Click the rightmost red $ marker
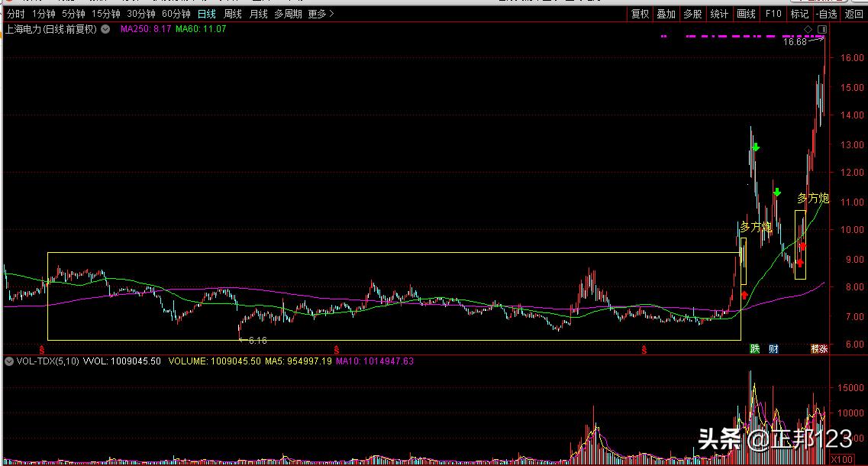Viewport: 868px width, 466px height. point(644,350)
